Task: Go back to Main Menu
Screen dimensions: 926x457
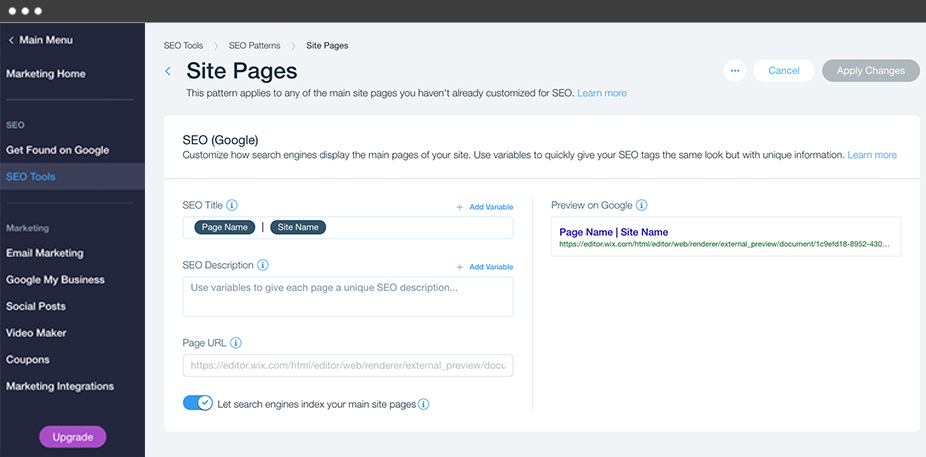Action: coord(40,40)
